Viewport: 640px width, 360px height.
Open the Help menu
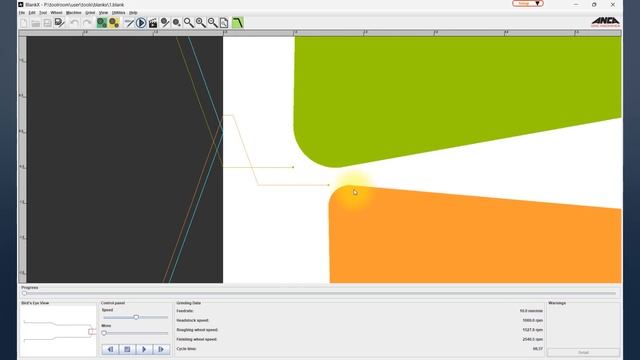[133, 13]
